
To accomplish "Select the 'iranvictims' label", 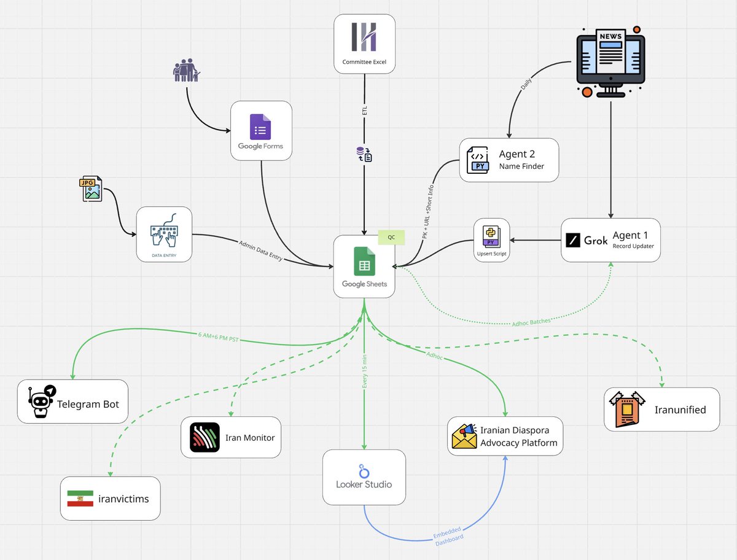I will click(123, 499).
